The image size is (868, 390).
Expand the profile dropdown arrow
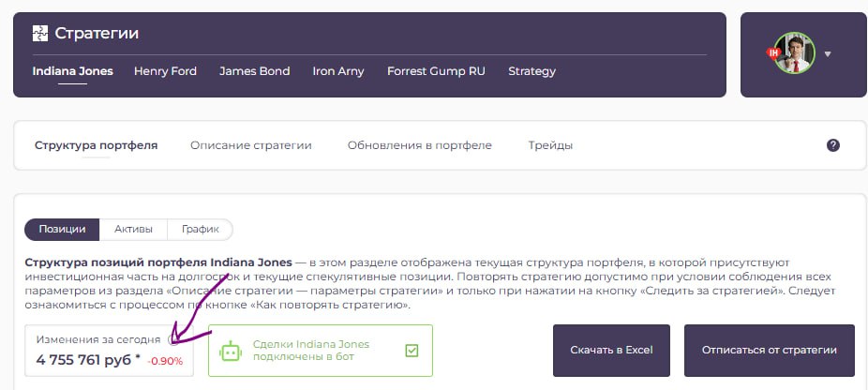point(828,54)
